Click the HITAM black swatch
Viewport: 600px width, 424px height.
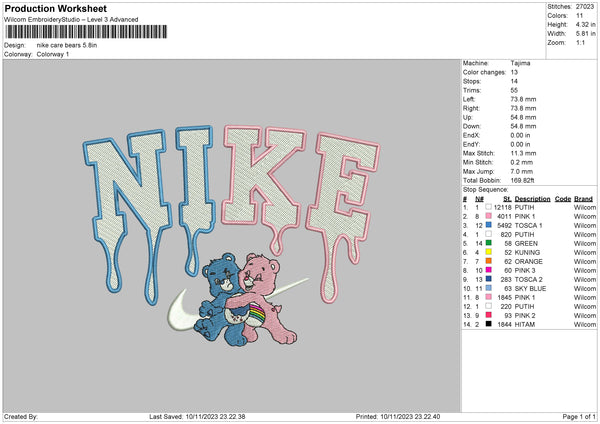pos(489,324)
